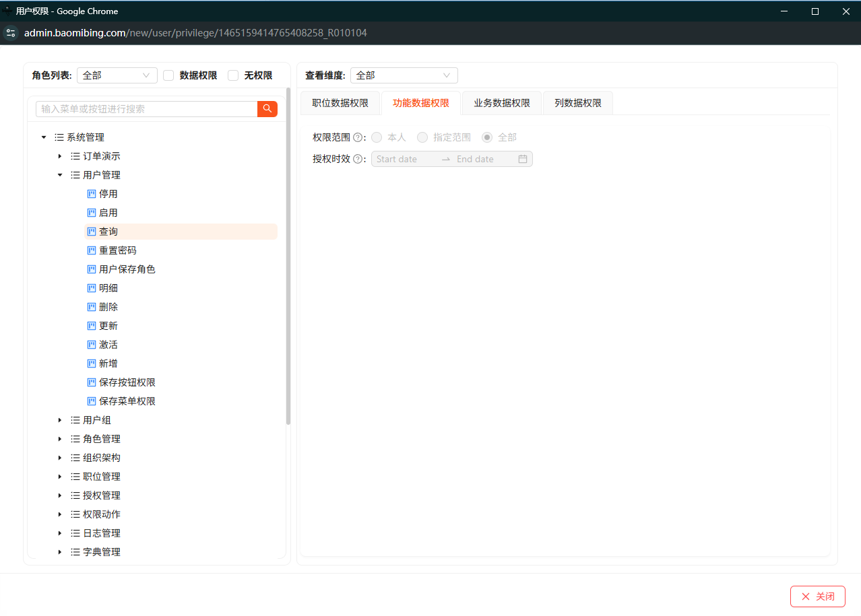This screenshot has width=861, height=616.
Task: Click the list icon beside 角色管理
Action: tap(75, 439)
